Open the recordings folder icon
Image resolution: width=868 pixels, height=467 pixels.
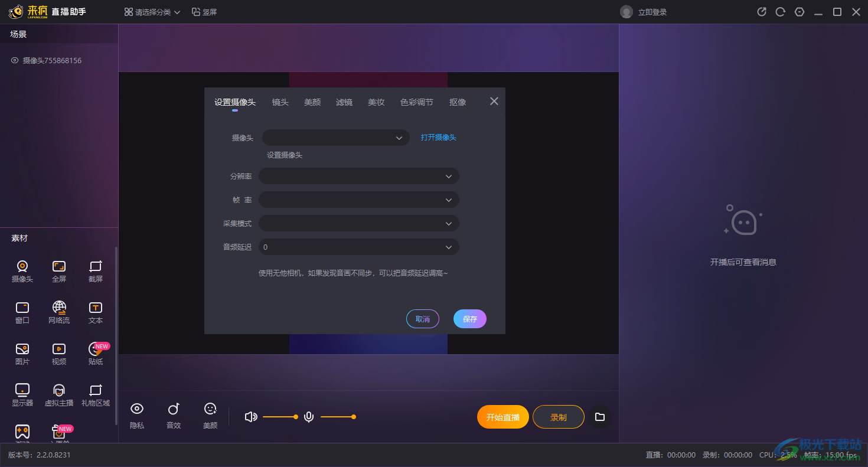[x=600, y=417]
